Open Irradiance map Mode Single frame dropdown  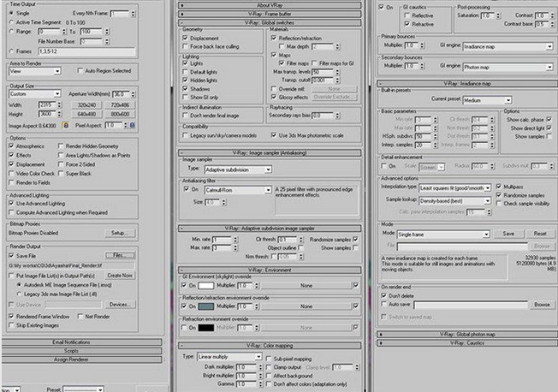443,235
